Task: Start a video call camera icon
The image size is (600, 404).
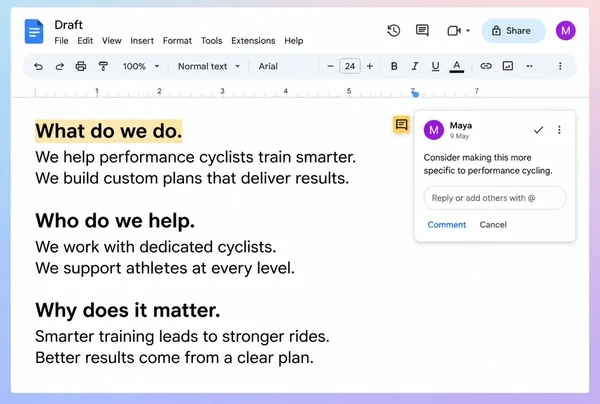Action: 454,31
